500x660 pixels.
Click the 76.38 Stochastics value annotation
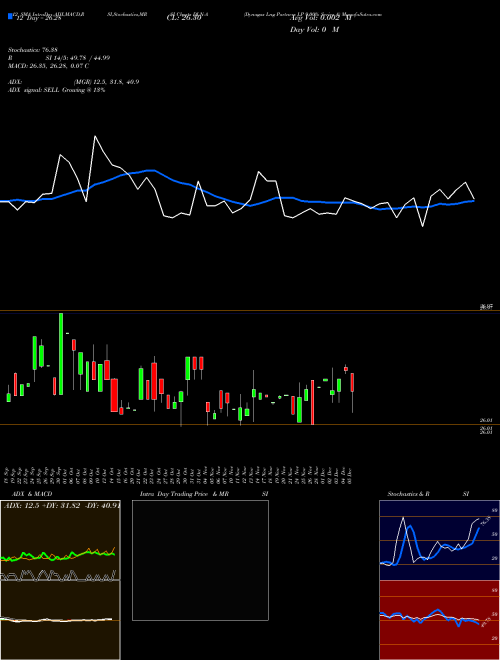[485, 521]
